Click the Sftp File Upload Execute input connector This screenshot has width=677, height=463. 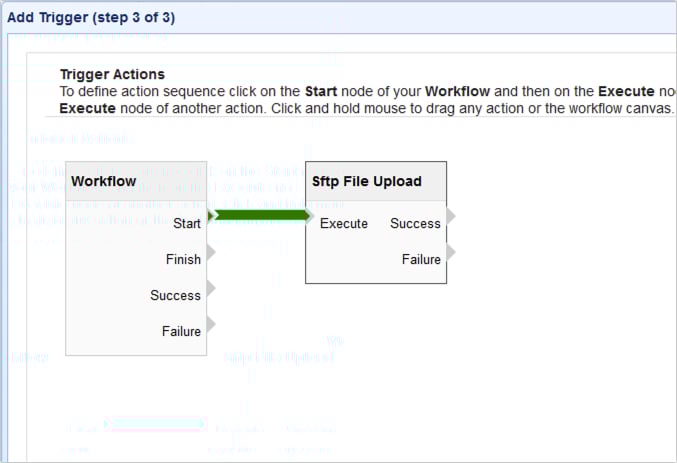pos(311,216)
